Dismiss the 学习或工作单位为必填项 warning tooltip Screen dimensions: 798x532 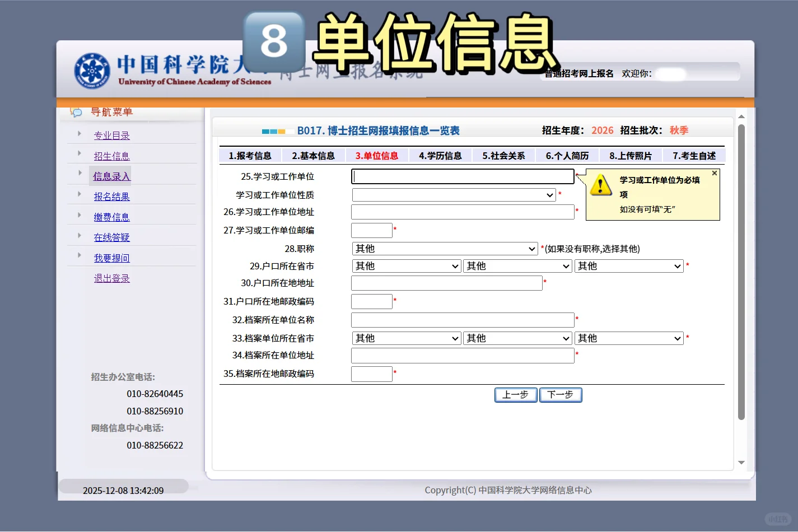(715, 173)
